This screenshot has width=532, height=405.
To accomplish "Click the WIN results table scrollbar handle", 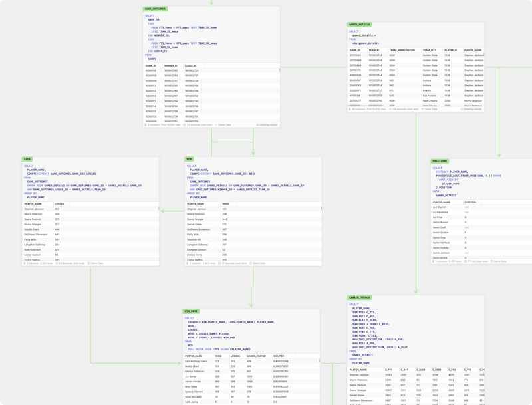I will pyautogui.click(x=321, y=208).
